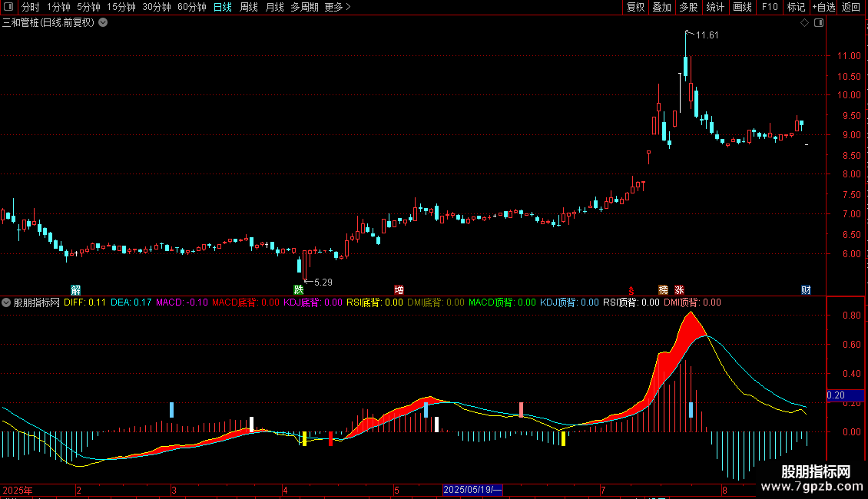Click the blue 财 marker on the chart
Viewport: 868px width, 499px height.
(806, 290)
